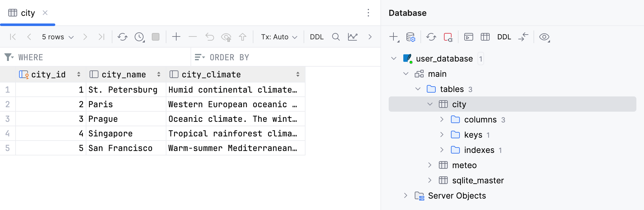
Task: Open the data search magnifier
Action: click(x=336, y=37)
